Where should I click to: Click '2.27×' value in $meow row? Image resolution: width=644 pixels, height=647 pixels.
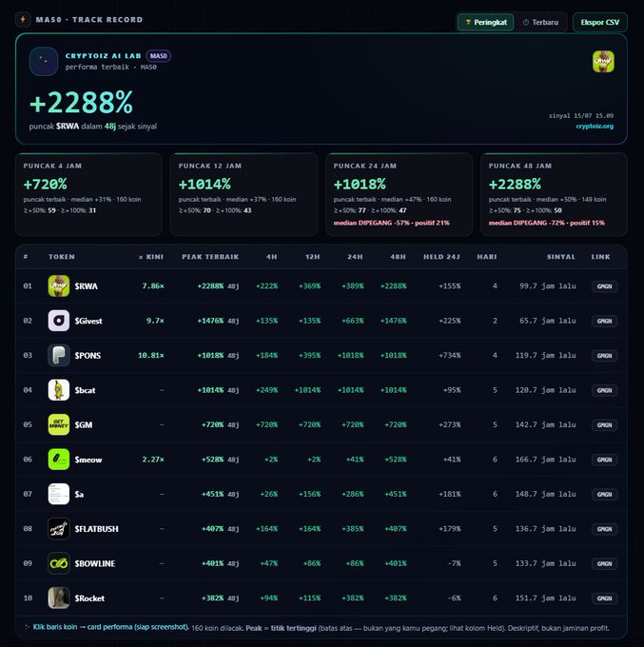click(152, 460)
